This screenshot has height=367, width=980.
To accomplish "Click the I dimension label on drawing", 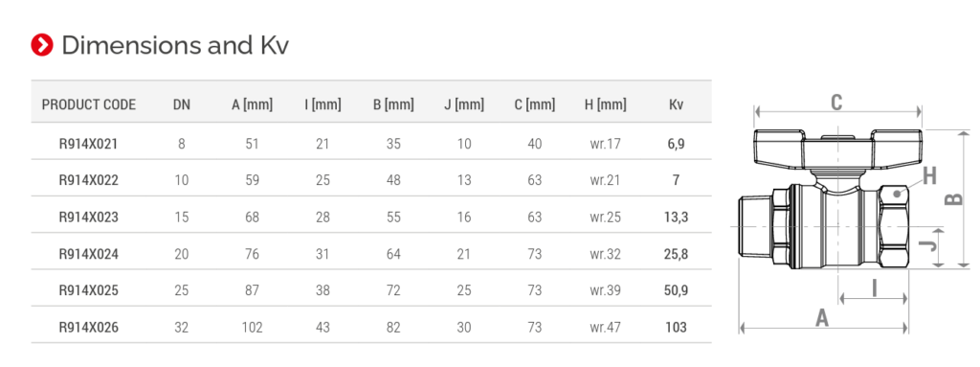I will (x=875, y=287).
